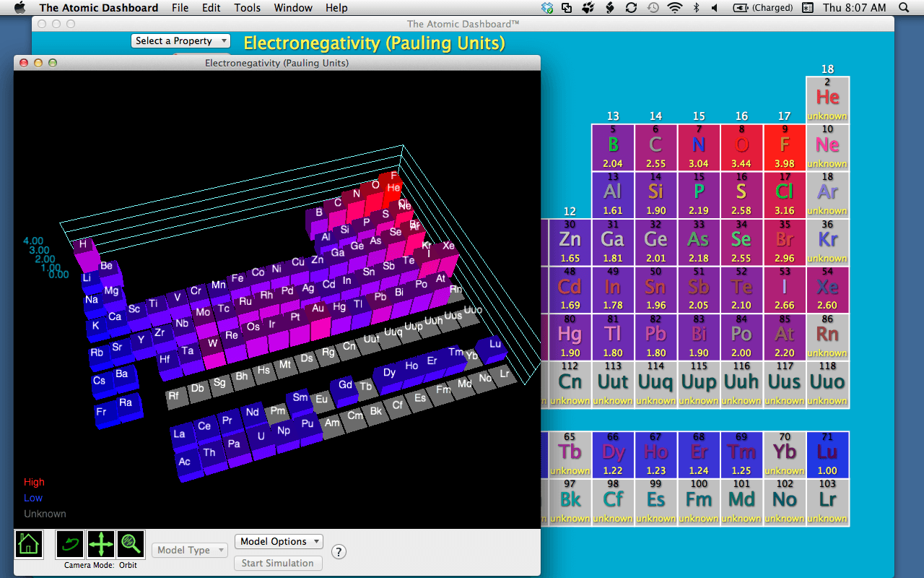This screenshot has width=924, height=578.
Task: Click the Chlorine element tile (3.16)
Action: pyautogui.click(x=785, y=195)
